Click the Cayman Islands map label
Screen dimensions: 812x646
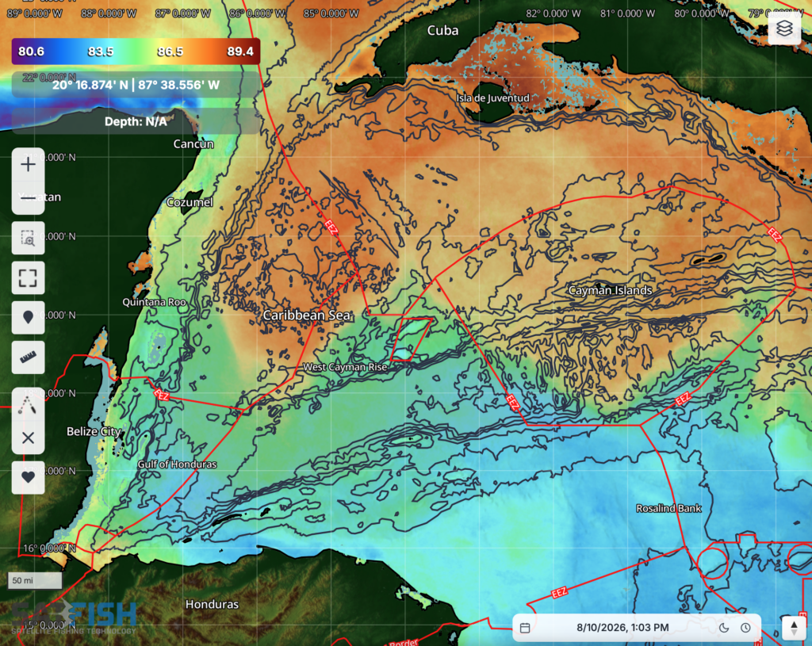pyautogui.click(x=610, y=290)
